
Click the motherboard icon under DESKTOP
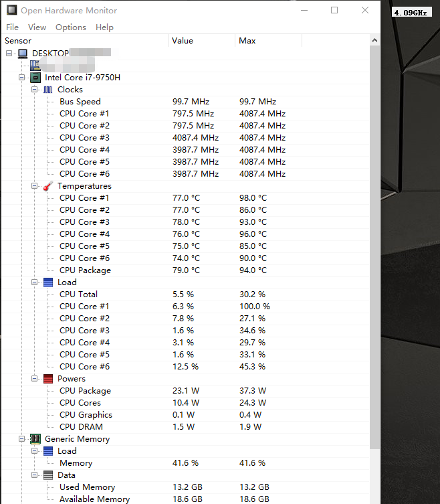click(x=35, y=66)
